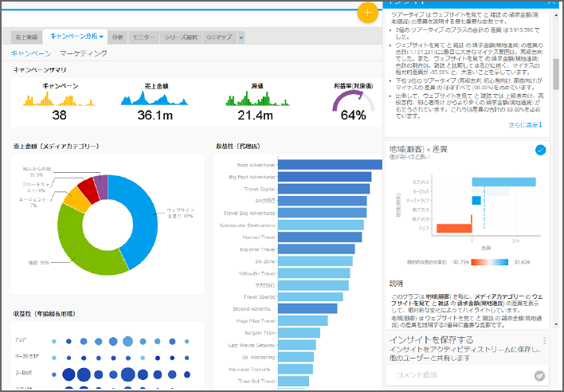
Task: Click the Bargain Trips bar
Action: click(x=299, y=333)
